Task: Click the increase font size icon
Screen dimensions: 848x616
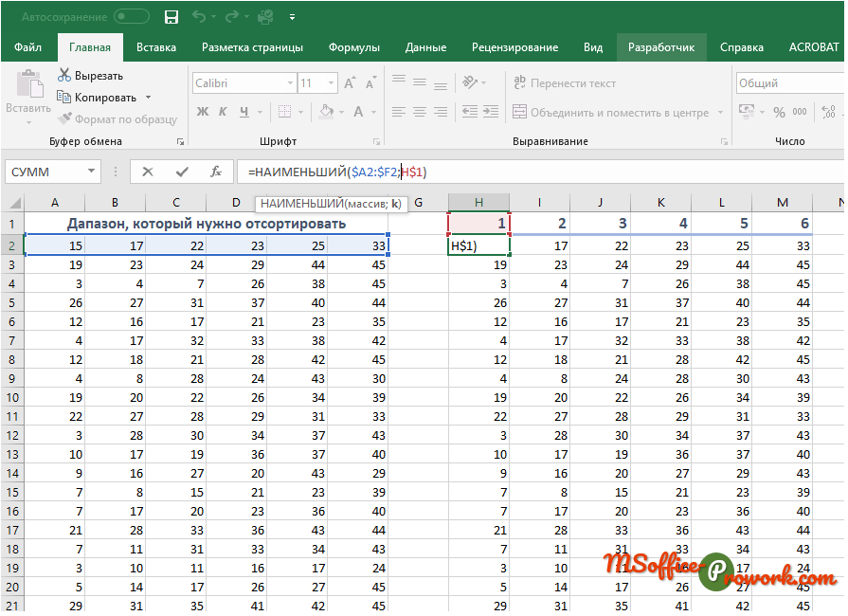Action: (350, 83)
